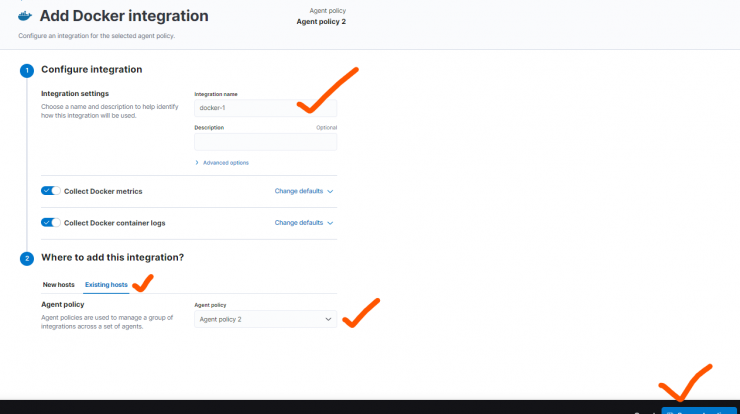Click into the optional Description field
Viewport: 740px width, 414px height.
pos(265,142)
